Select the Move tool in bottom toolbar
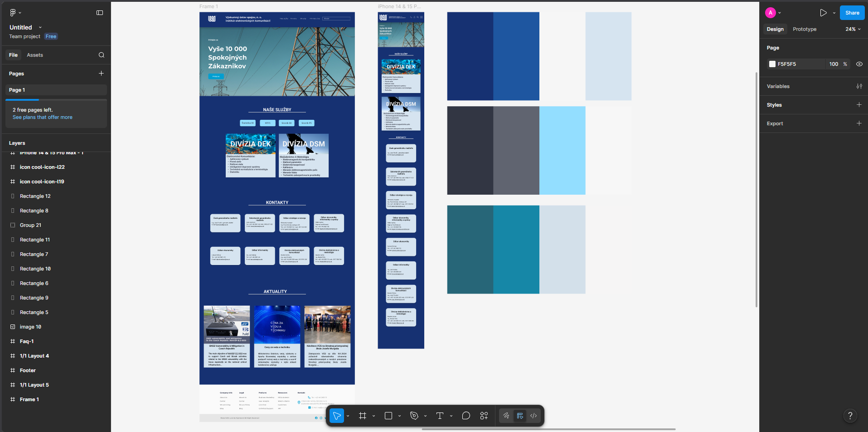 pyautogui.click(x=337, y=416)
